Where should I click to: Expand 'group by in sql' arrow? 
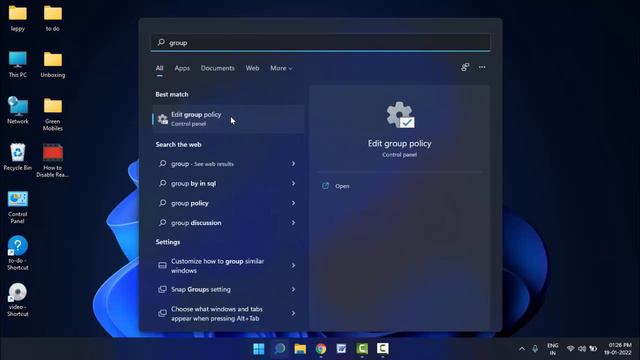coord(293,183)
